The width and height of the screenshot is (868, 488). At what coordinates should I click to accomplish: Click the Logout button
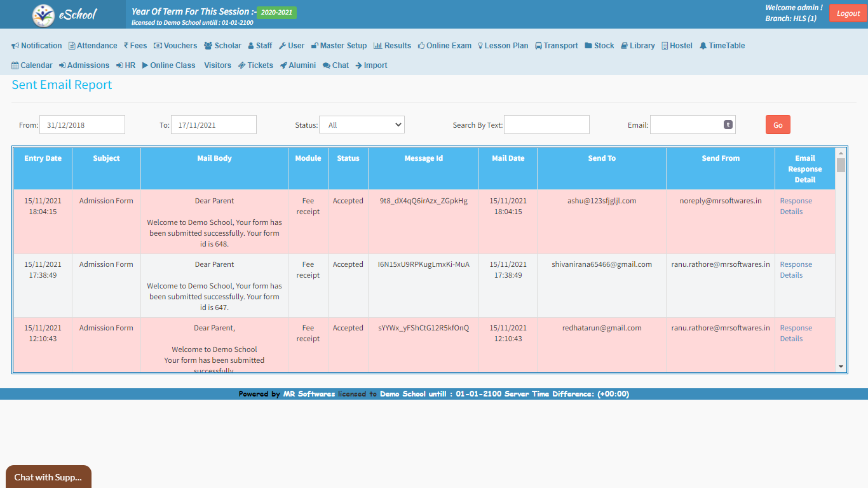tap(848, 13)
